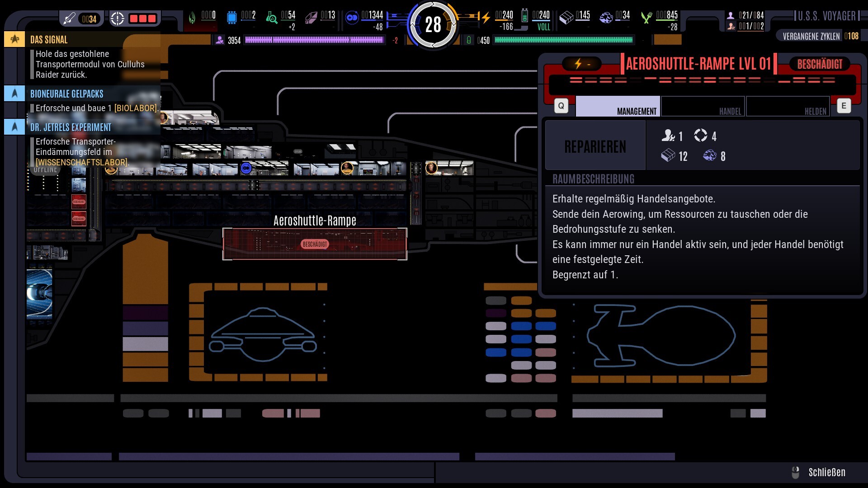Viewport: 868px width, 488px height.
Task: Click the Reparieren repair button
Action: coord(595,146)
